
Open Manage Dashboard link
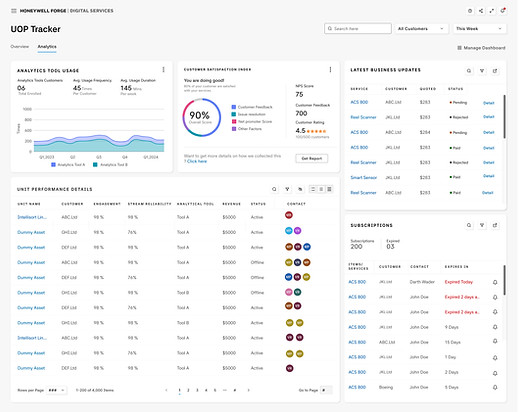[481, 48]
